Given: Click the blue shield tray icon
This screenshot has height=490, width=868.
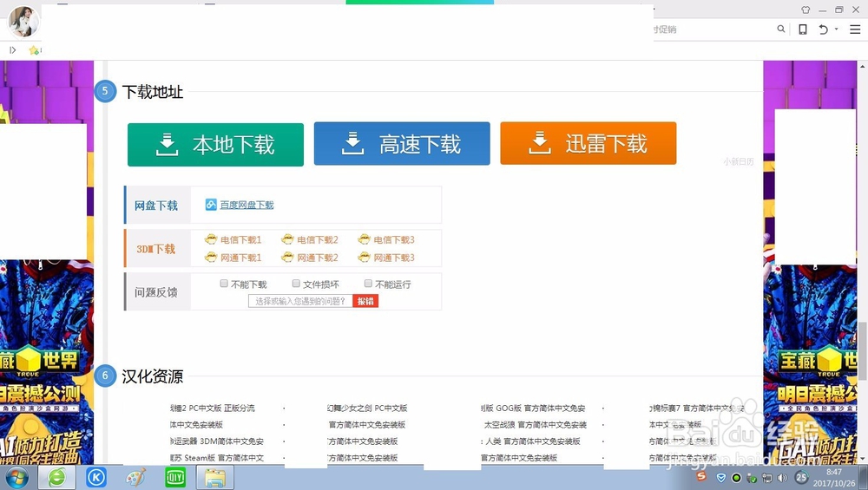Looking at the screenshot, I should (720, 478).
